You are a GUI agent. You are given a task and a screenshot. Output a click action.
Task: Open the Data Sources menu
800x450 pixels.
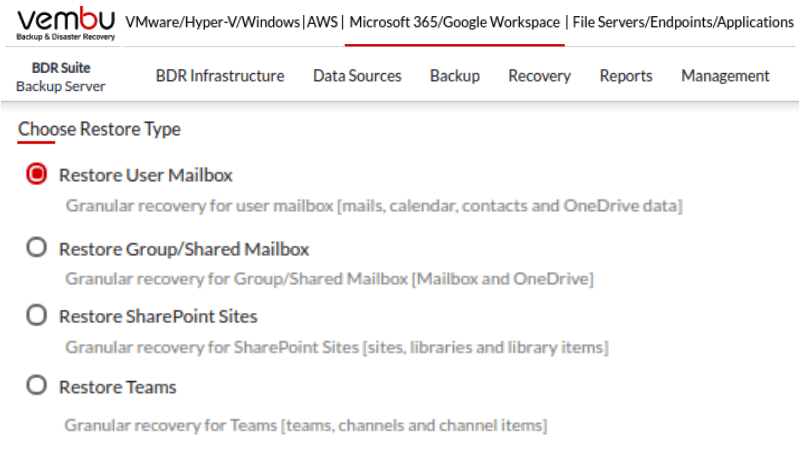357,76
